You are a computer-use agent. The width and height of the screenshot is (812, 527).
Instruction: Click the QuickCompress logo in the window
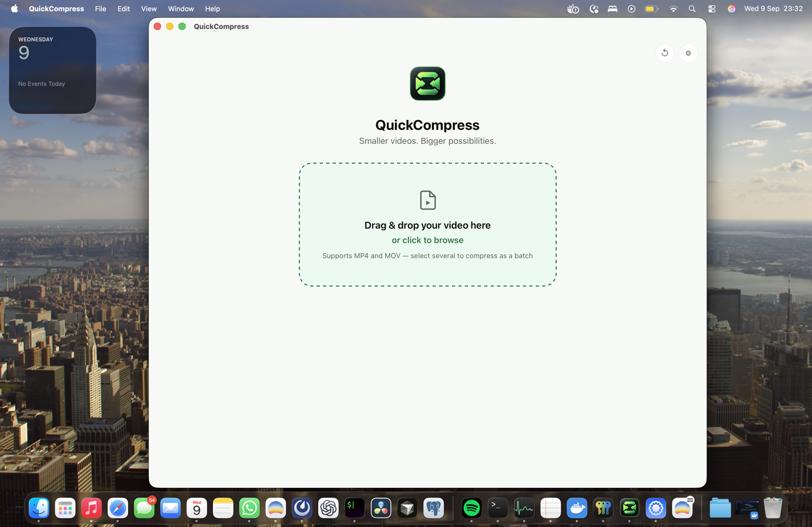pos(427,83)
